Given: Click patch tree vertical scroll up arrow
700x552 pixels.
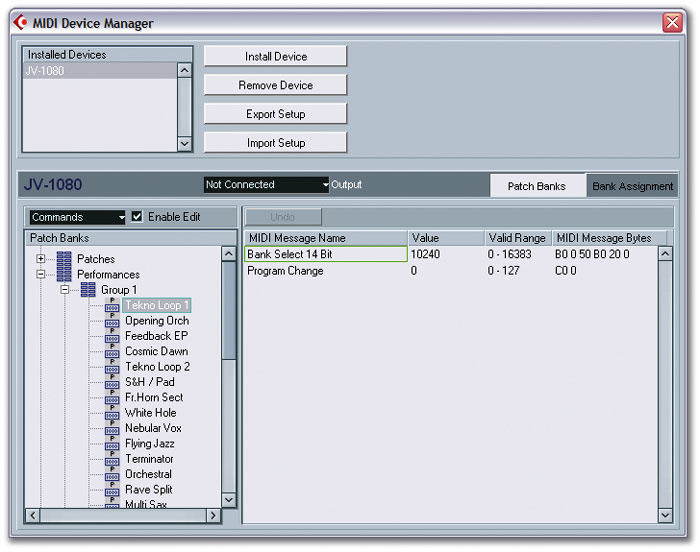Looking at the screenshot, I should [x=229, y=254].
